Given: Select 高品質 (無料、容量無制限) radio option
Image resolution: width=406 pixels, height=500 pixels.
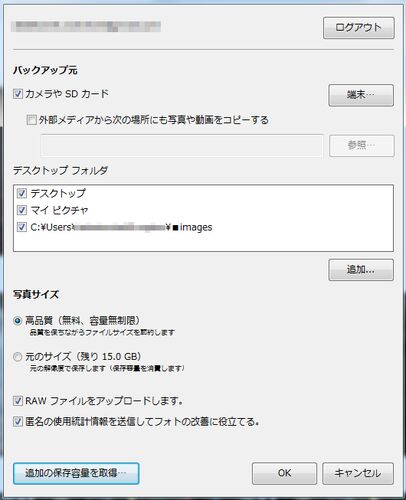Looking at the screenshot, I should click(x=17, y=321).
